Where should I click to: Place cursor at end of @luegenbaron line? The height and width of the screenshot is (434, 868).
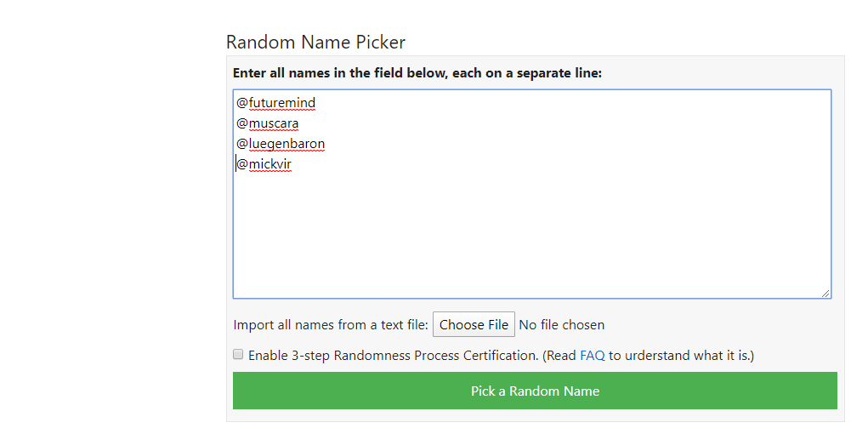pyautogui.click(x=326, y=144)
